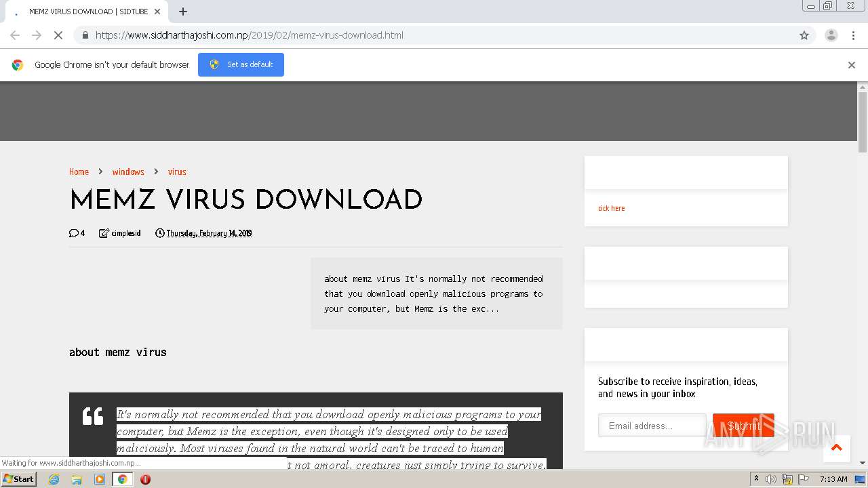
Task: Click the browser back arrow
Action: [x=15, y=35]
